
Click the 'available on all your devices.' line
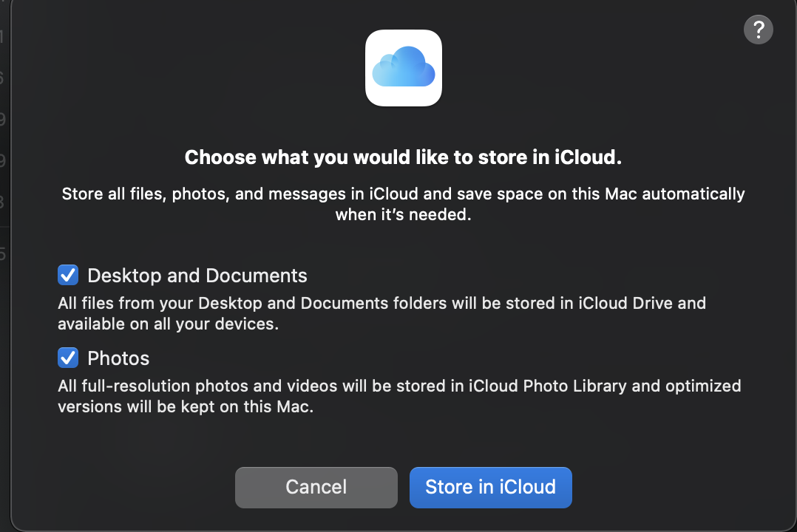(x=169, y=324)
